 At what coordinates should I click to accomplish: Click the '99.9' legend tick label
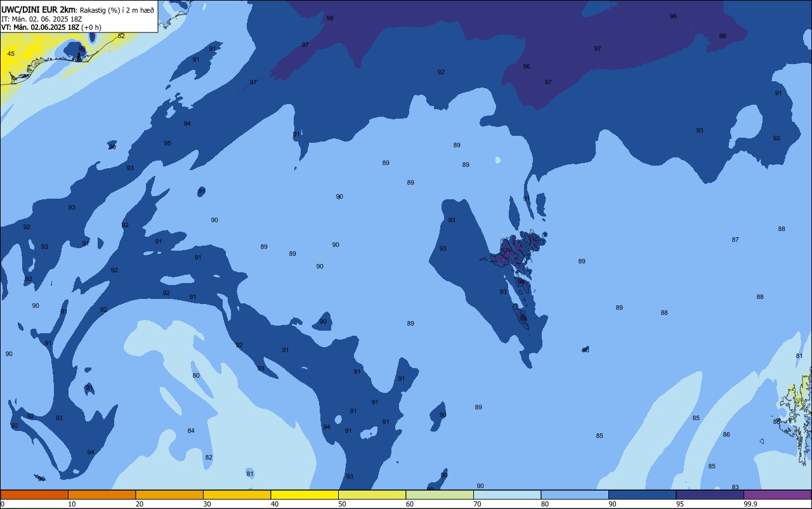750,504
